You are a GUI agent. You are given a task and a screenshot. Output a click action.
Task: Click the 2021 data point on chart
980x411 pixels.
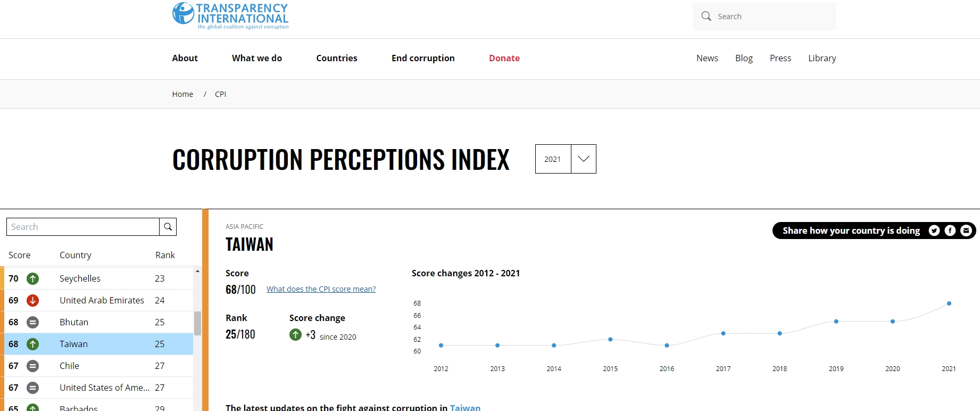pos(949,303)
